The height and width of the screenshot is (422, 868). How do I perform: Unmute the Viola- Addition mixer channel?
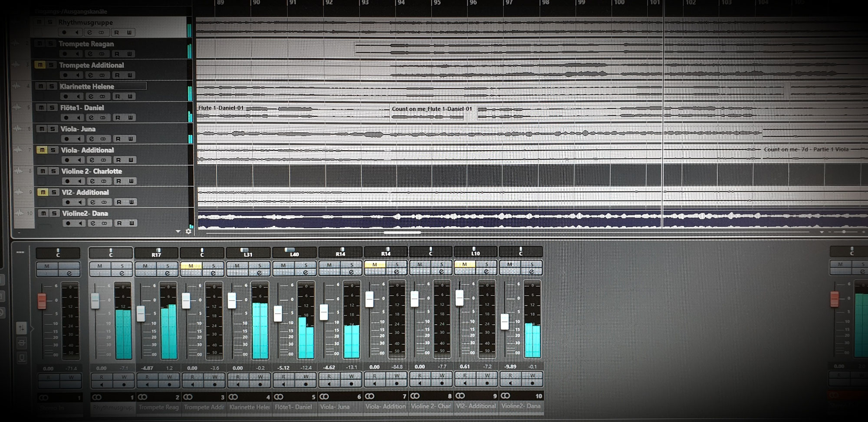coord(375,264)
